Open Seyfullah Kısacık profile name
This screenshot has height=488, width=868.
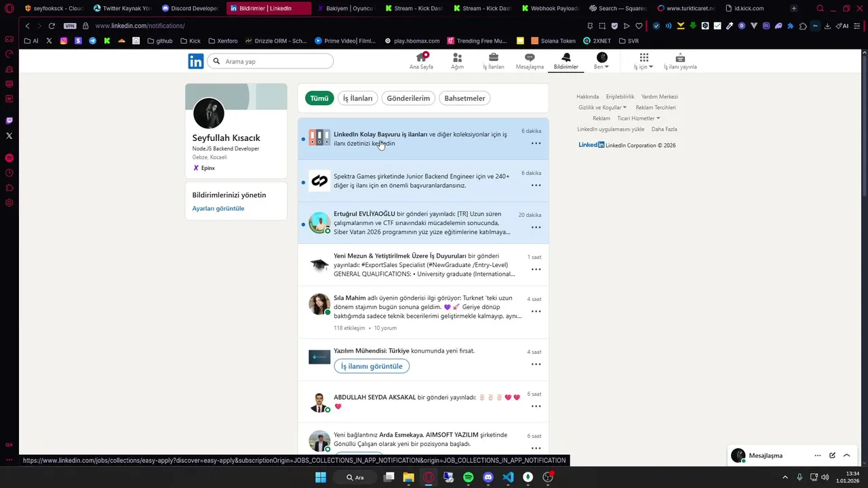click(x=226, y=138)
